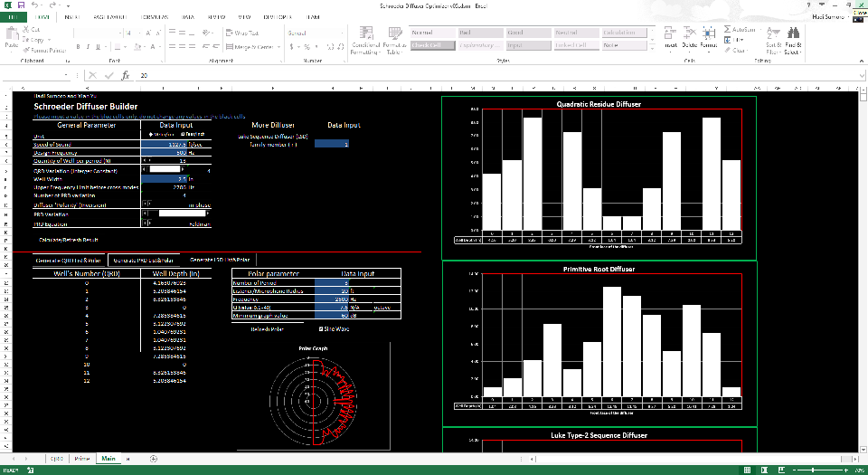Activate the Format Painter tool

click(44, 50)
